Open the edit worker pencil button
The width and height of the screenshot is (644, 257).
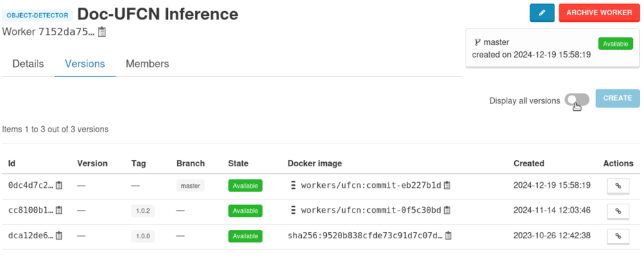(542, 12)
